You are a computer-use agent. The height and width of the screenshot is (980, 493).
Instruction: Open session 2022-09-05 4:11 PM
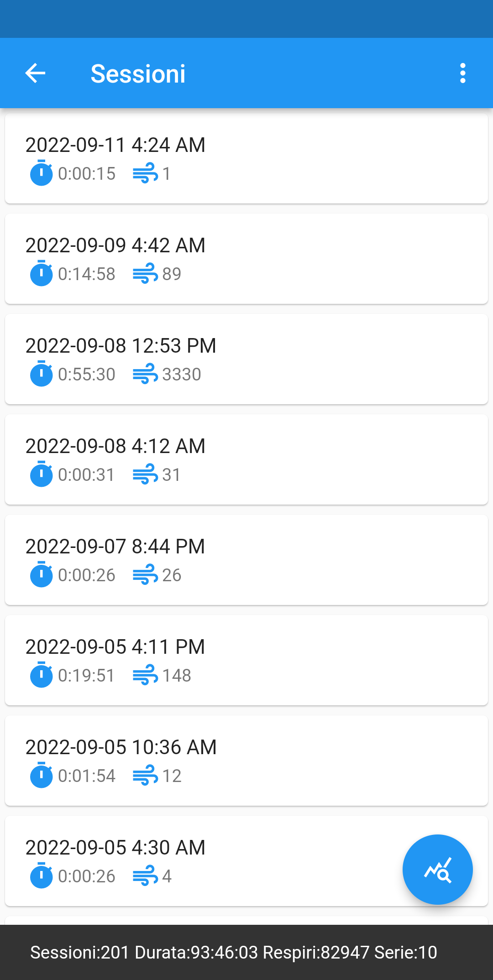click(x=246, y=660)
